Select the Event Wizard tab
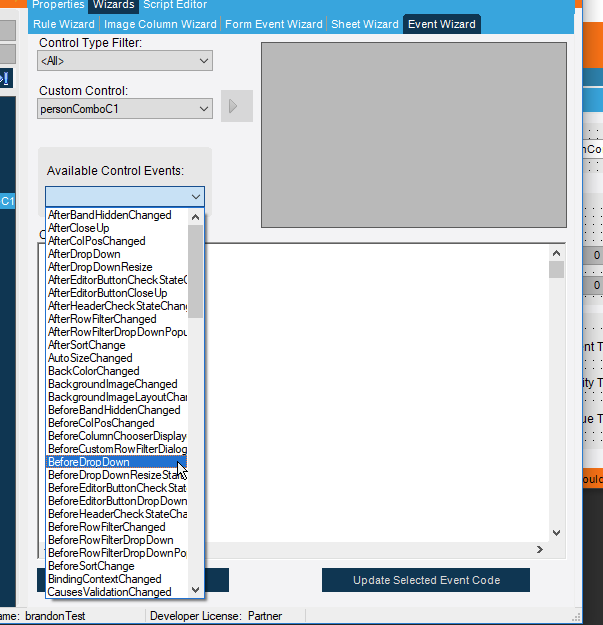This screenshot has width=603, height=625. coord(442,24)
